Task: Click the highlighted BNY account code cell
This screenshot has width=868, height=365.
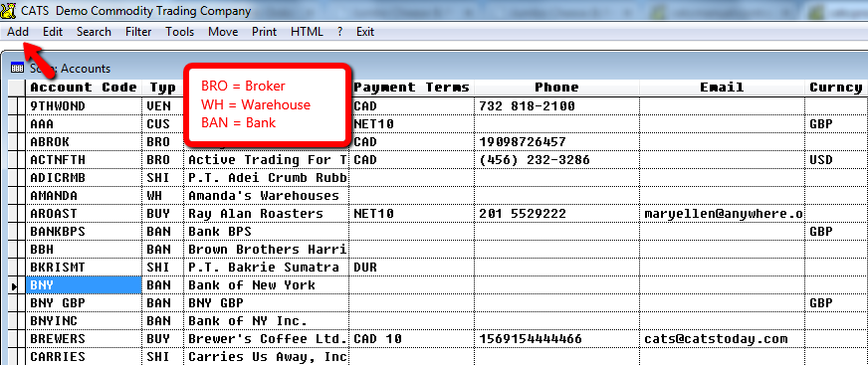Action: pyautogui.click(x=83, y=285)
